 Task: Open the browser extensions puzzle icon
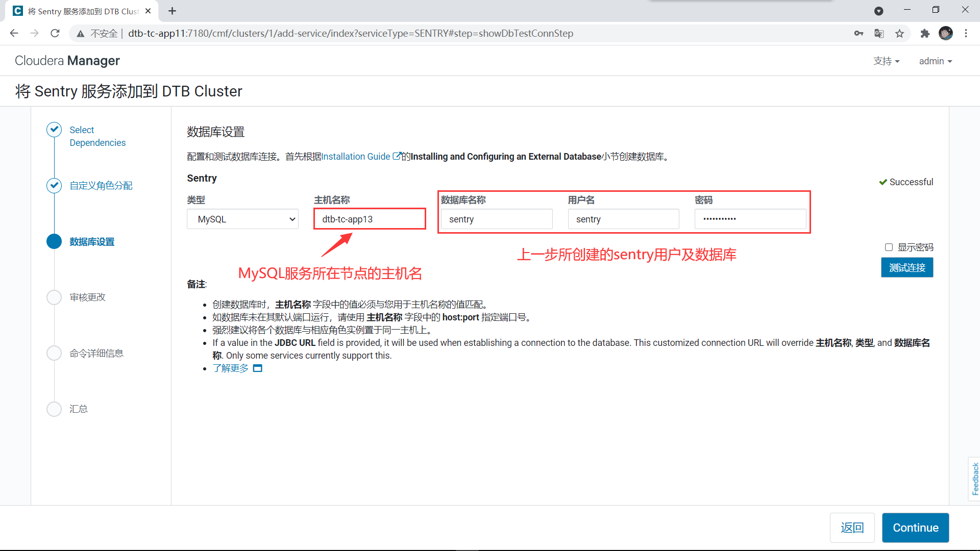pos(925,34)
